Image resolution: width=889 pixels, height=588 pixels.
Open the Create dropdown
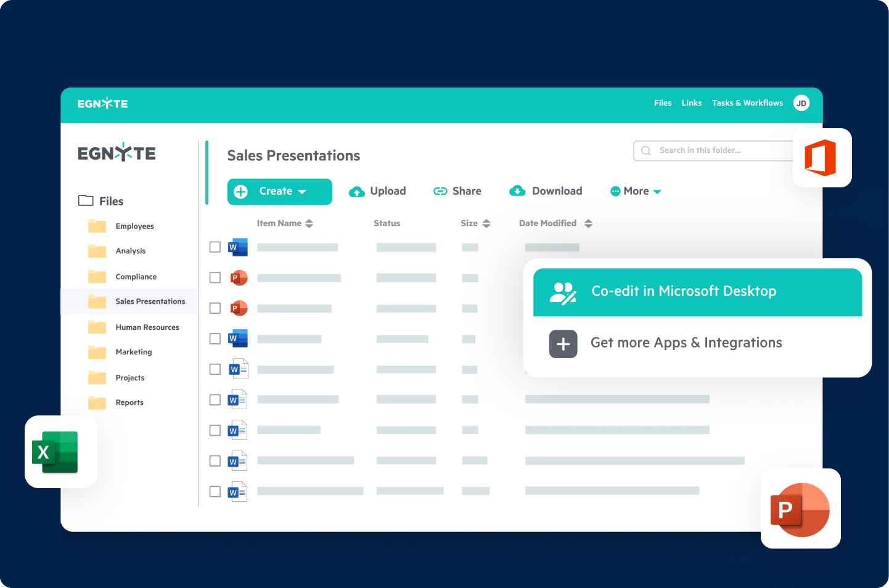click(x=279, y=192)
